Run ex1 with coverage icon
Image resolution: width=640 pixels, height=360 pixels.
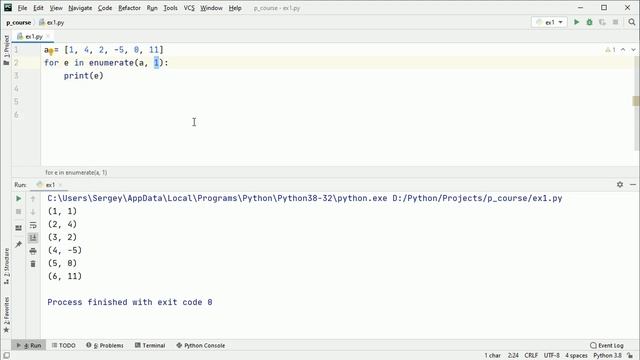click(x=602, y=22)
